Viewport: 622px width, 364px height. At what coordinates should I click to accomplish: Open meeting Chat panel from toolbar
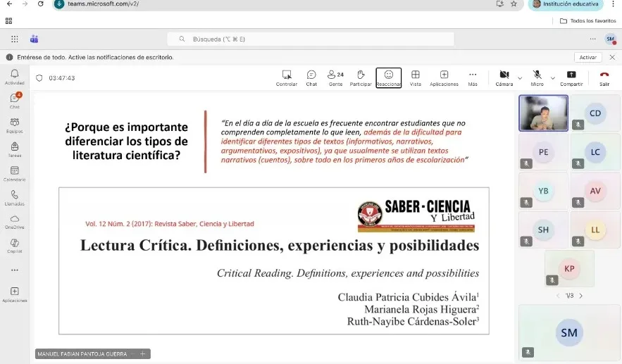(311, 78)
